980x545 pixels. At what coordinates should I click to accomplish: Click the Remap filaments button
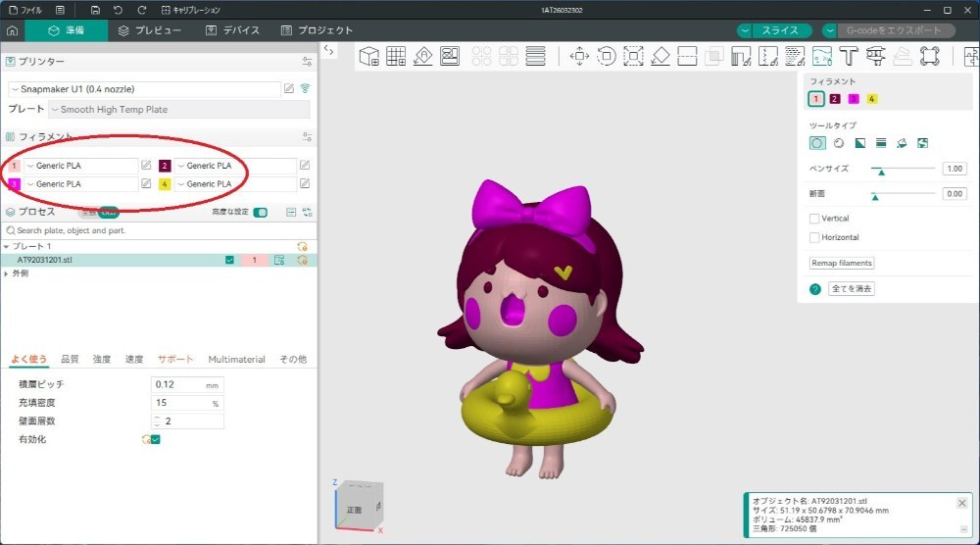[x=841, y=263]
